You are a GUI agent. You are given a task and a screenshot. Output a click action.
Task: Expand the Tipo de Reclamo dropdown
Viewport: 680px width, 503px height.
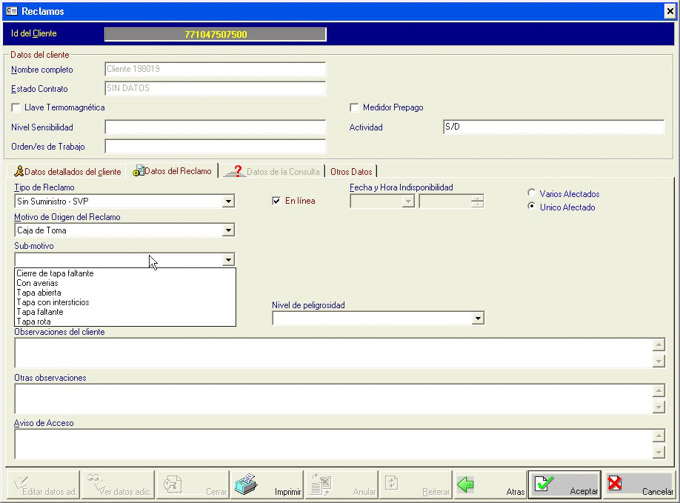click(x=228, y=202)
